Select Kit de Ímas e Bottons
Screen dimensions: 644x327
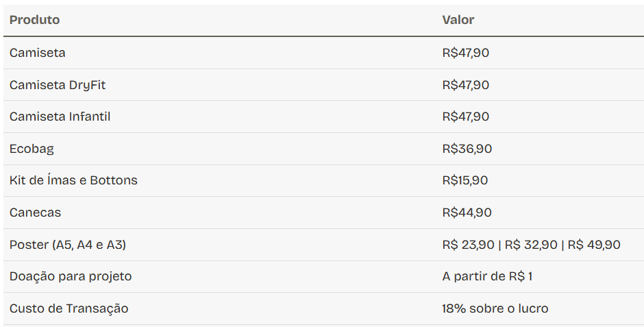coord(73,180)
